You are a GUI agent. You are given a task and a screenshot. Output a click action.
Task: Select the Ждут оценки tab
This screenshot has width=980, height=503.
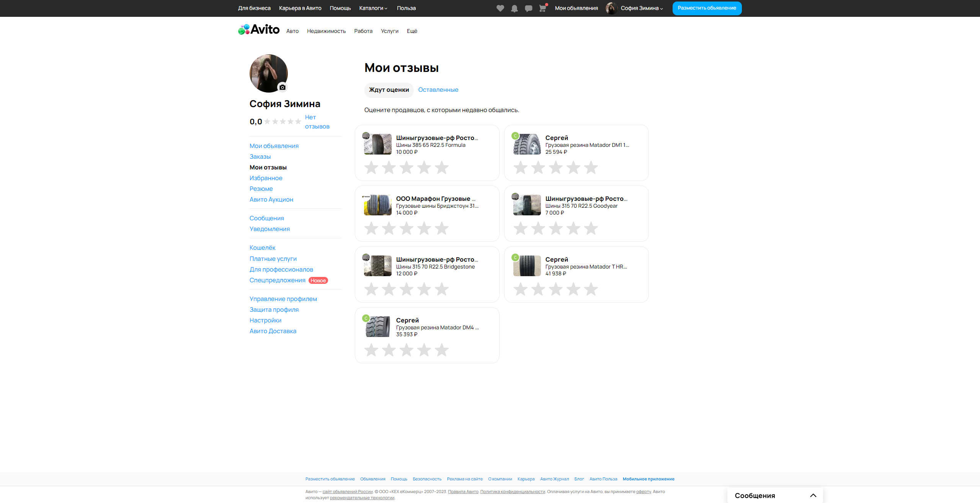[389, 90]
